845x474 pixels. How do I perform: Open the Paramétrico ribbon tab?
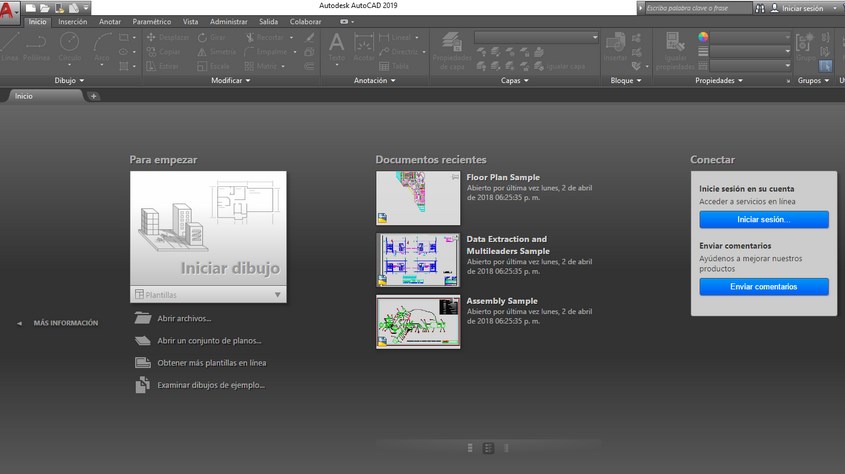[152, 21]
